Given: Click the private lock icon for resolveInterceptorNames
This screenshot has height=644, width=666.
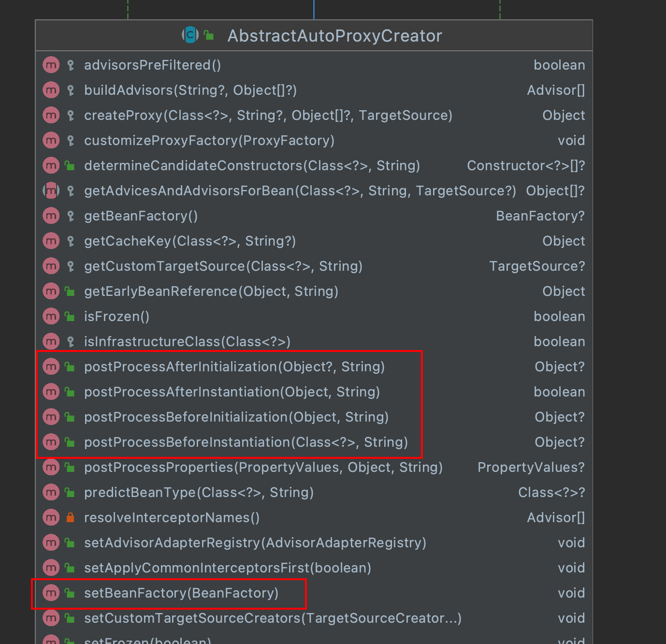Looking at the screenshot, I should pos(70,517).
